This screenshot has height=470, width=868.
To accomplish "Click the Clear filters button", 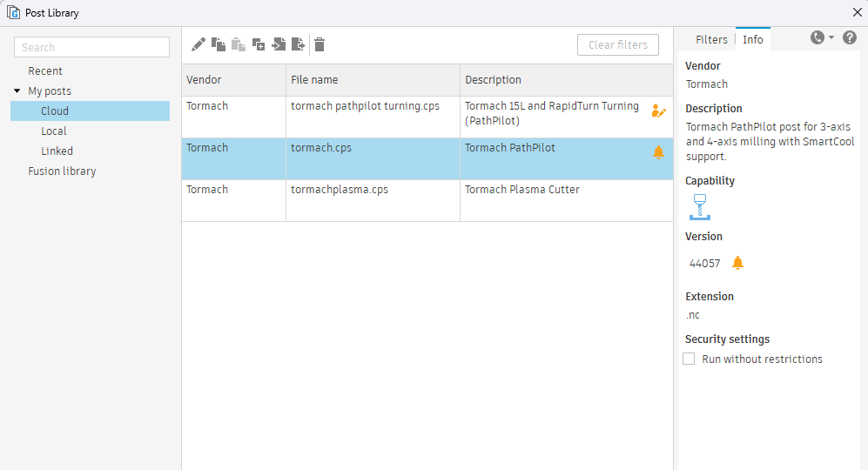I will [x=618, y=45].
